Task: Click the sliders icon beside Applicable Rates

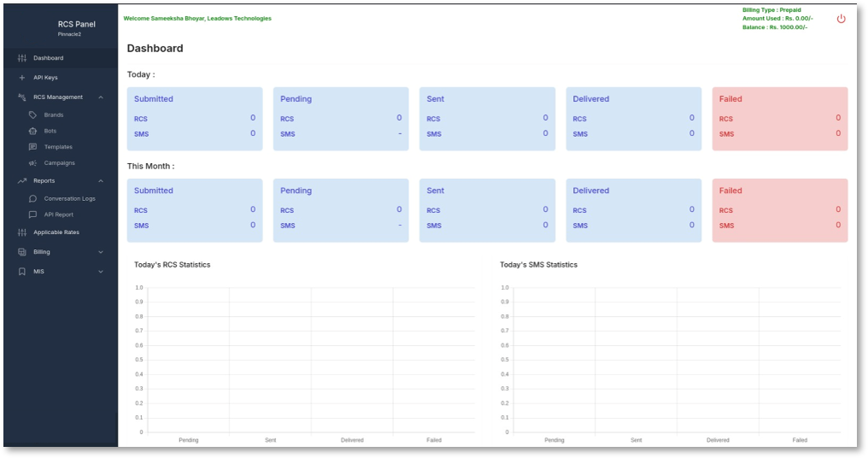Action: (x=22, y=232)
